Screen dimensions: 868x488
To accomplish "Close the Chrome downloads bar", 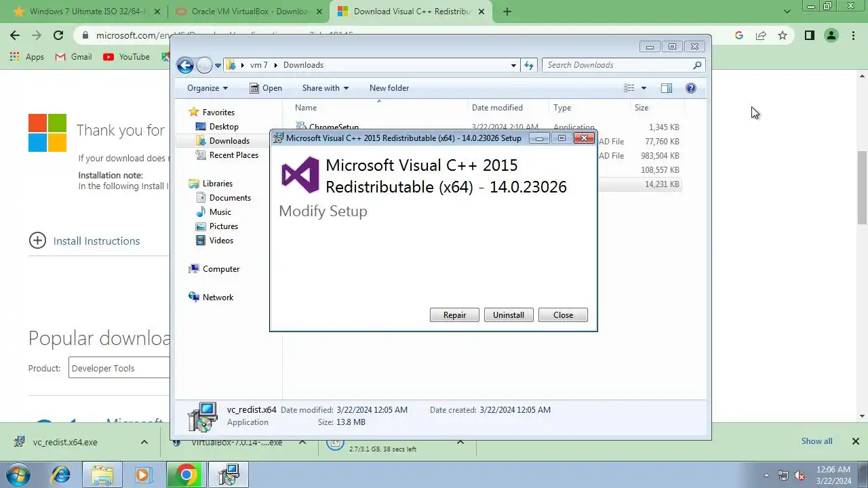I will point(856,441).
